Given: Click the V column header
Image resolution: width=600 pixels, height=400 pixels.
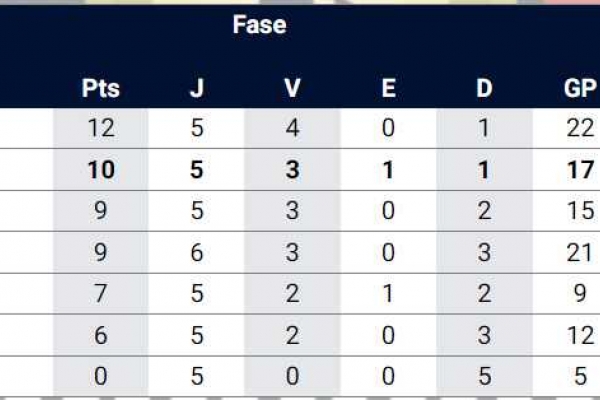Looking at the screenshot, I should click(x=292, y=88).
